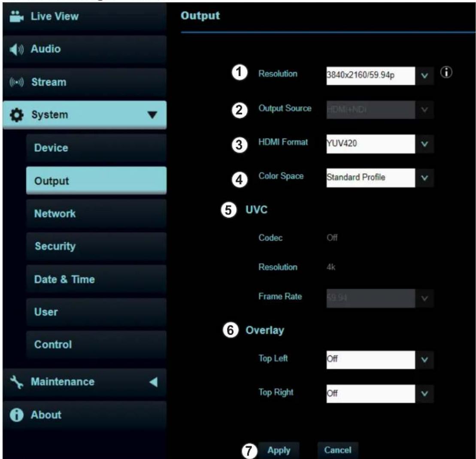476x459 pixels.
Task: Click the Audio speaker icon
Action: [16, 49]
